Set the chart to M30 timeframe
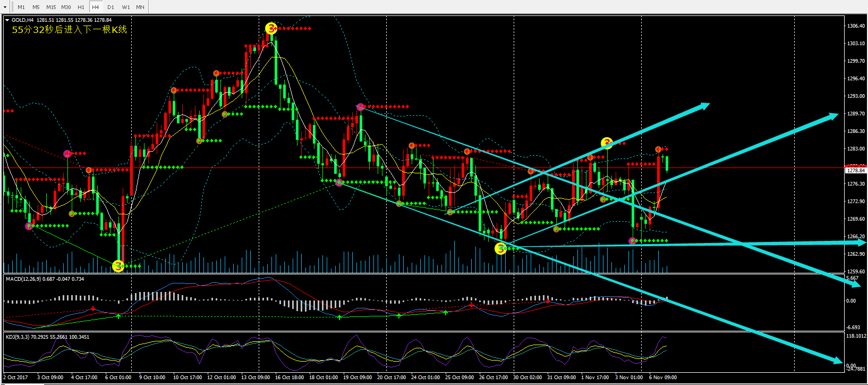Screen dimensions: 868x385 coord(66,7)
